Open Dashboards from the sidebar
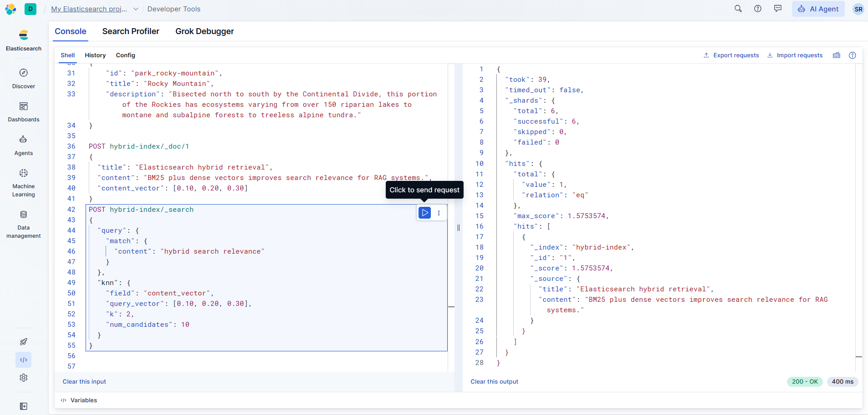 (24, 112)
